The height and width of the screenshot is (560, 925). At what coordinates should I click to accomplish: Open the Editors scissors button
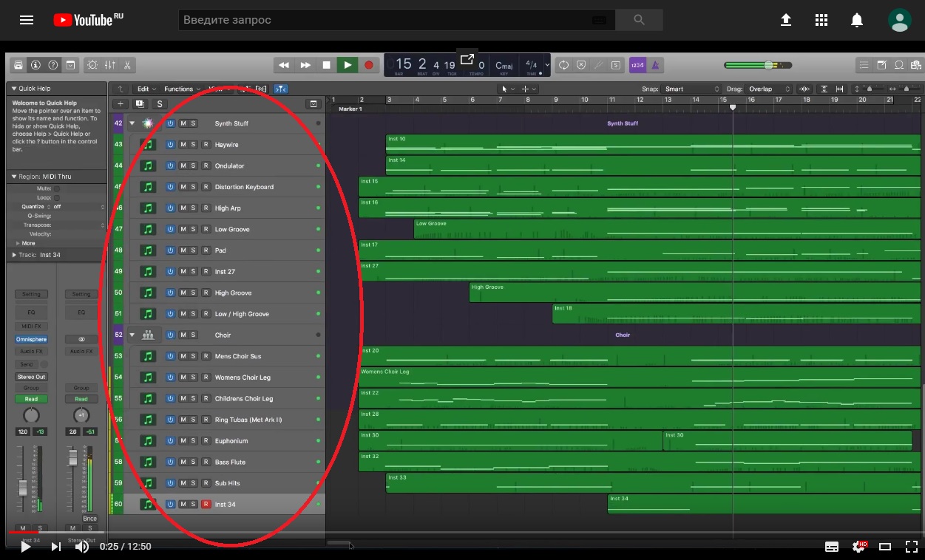(x=127, y=65)
